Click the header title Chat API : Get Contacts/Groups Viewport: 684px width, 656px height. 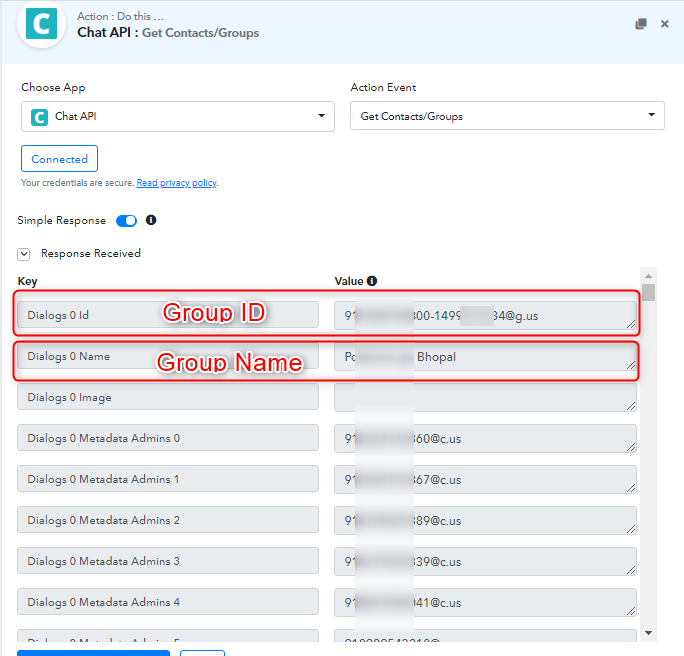(168, 33)
